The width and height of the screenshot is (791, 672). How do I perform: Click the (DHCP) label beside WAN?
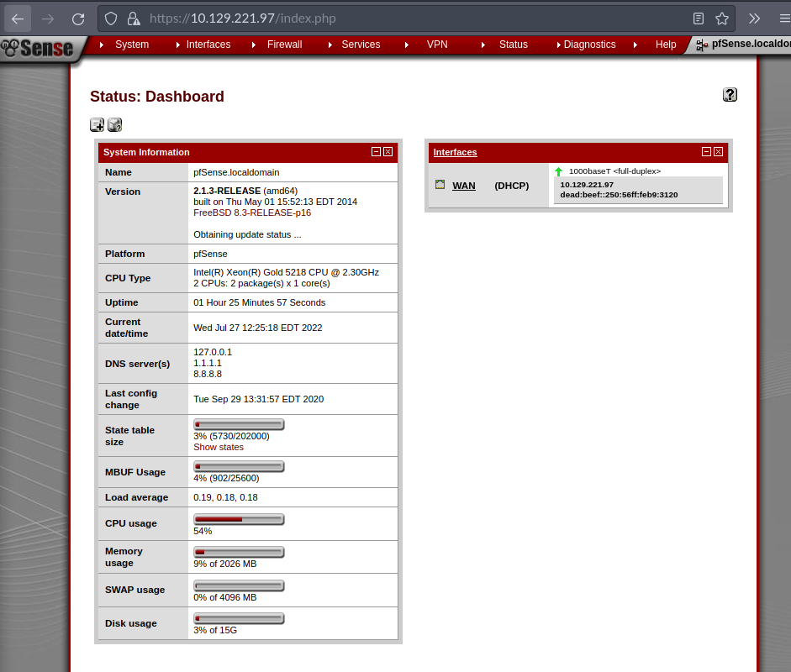tap(512, 186)
